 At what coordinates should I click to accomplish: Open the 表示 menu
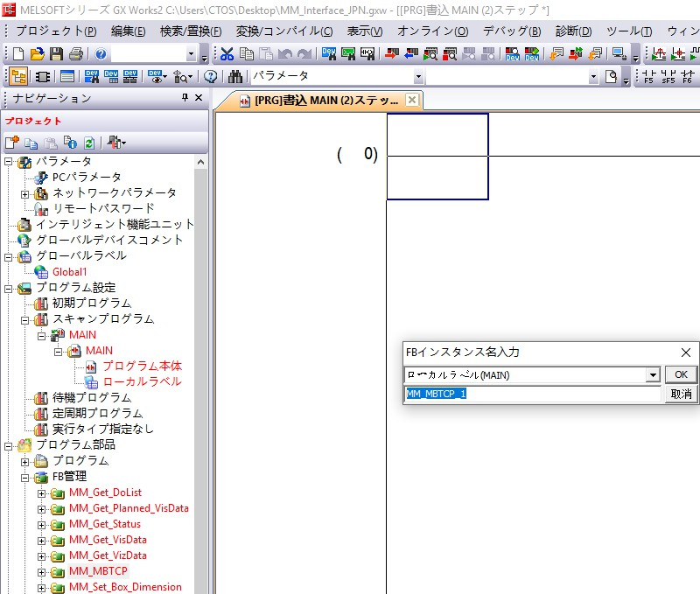pyautogui.click(x=365, y=31)
